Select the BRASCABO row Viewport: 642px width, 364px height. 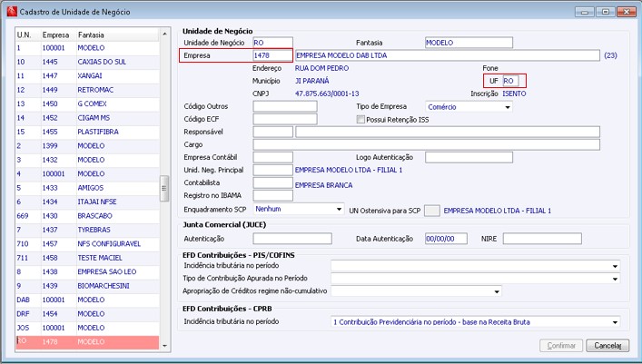87,216
